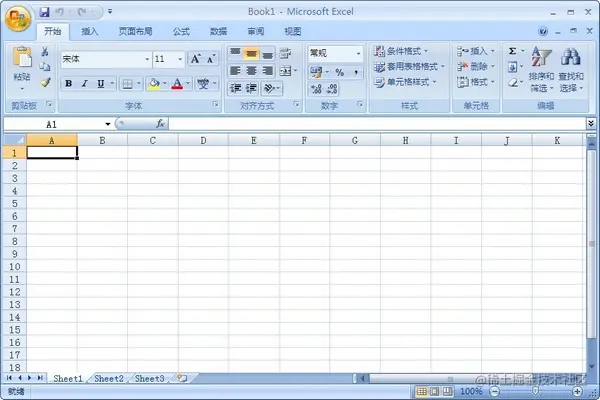Set bottom vertical alignment

tap(267, 53)
